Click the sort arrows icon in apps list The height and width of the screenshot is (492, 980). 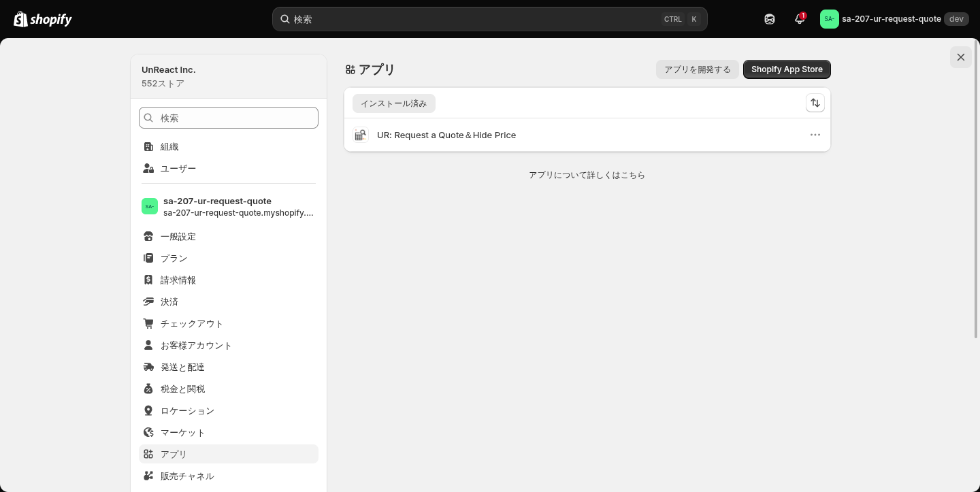tap(815, 103)
